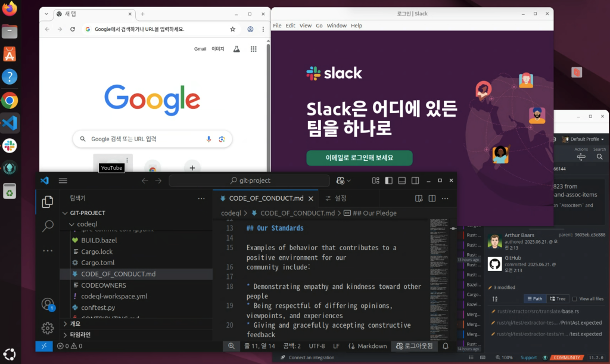Show additional views ellipsis in VS Code activity bar

coord(48,251)
